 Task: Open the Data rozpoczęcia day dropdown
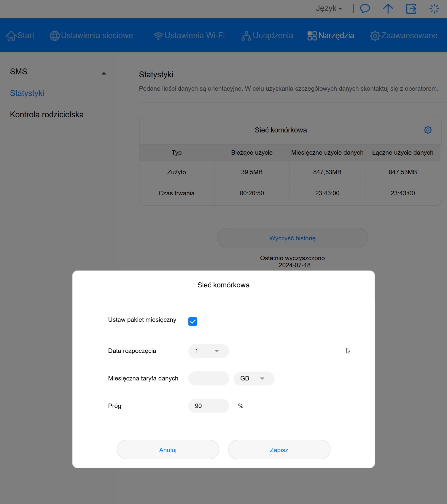209,351
